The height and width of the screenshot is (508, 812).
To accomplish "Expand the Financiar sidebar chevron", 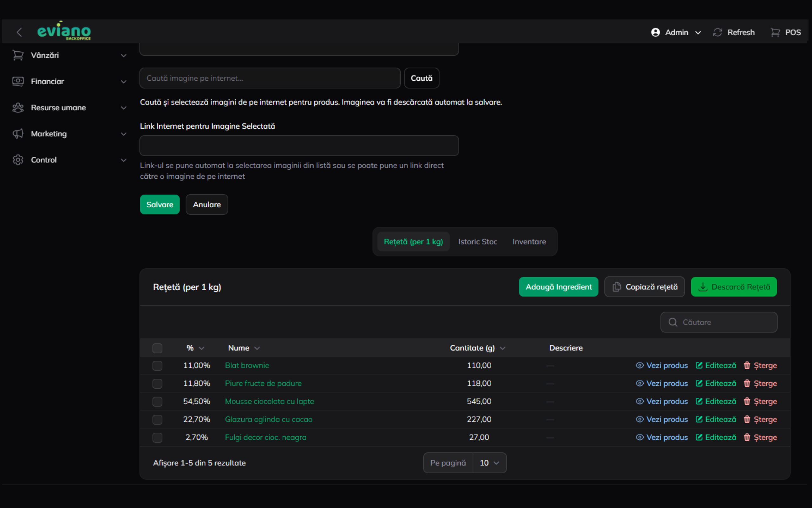I will pyautogui.click(x=123, y=82).
